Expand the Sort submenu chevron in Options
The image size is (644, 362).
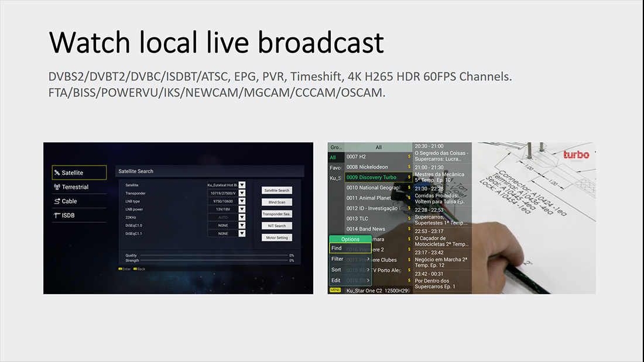(x=368, y=270)
